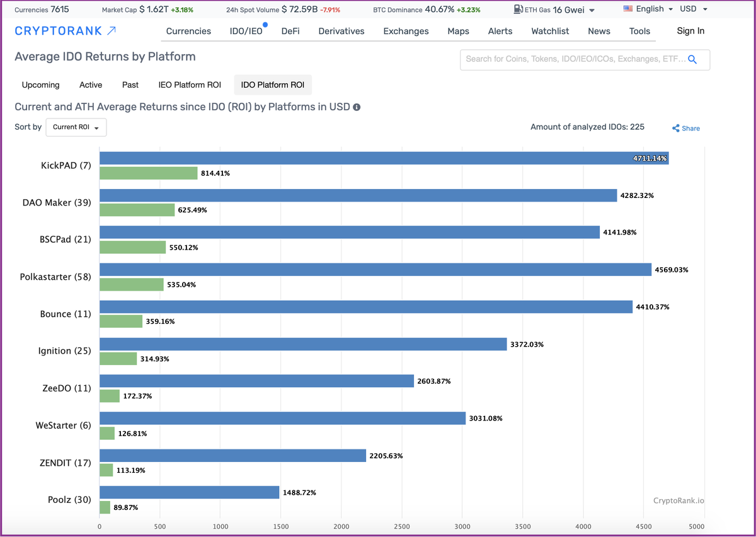Click the Bounce (11) label

[66, 315]
